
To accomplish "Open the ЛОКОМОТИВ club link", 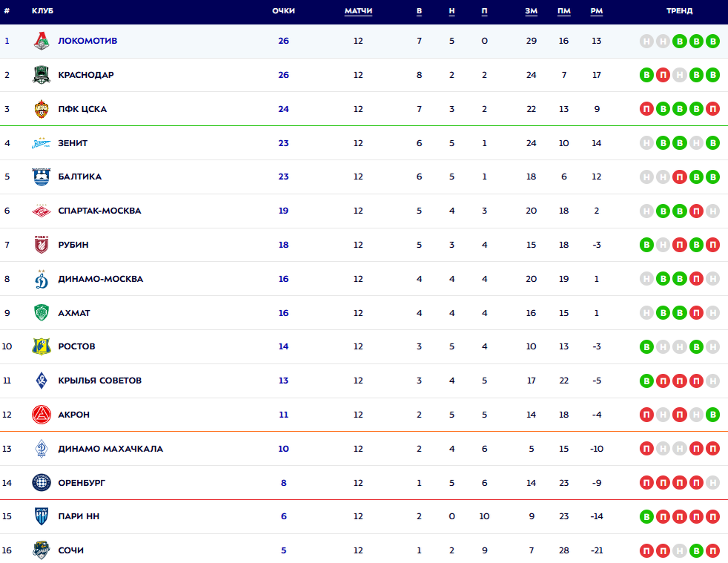I will tap(87, 41).
